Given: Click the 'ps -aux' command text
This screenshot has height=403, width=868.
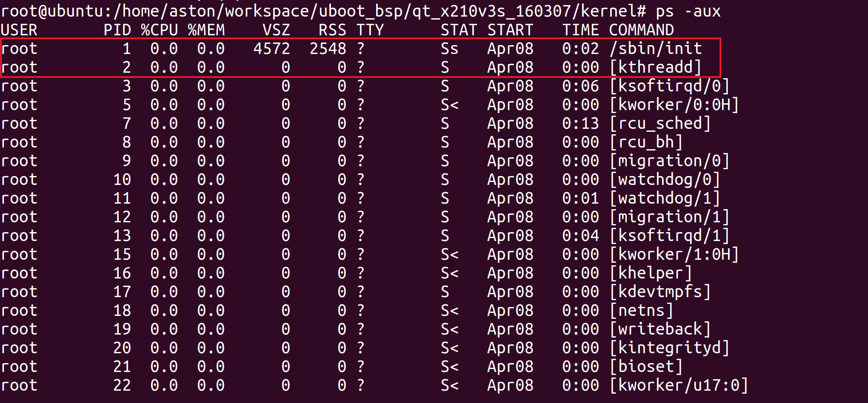Looking at the screenshot, I should 688,11.
